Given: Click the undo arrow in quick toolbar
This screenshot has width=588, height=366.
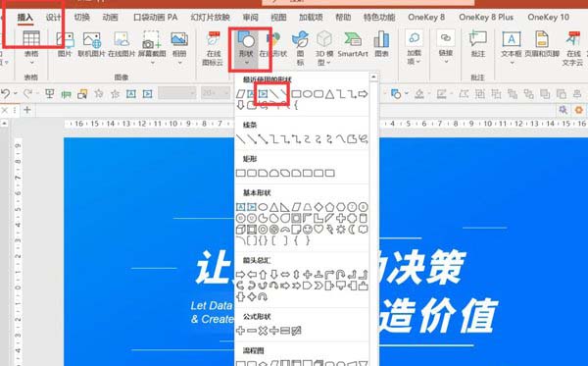Looking at the screenshot, I should (x=5, y=93).
